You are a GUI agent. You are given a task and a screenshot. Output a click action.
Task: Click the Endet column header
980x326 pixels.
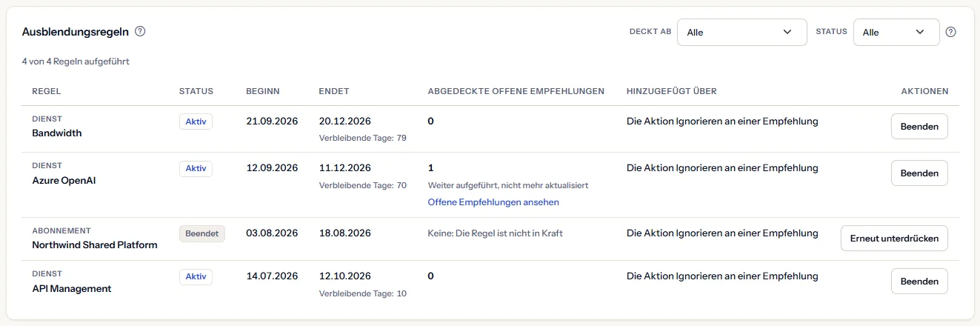334,91
